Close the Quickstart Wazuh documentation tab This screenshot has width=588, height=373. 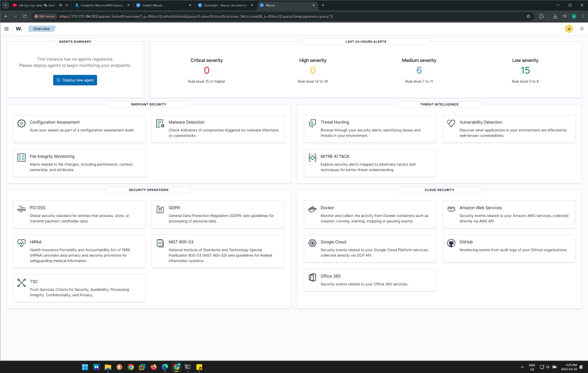[252, 5]
